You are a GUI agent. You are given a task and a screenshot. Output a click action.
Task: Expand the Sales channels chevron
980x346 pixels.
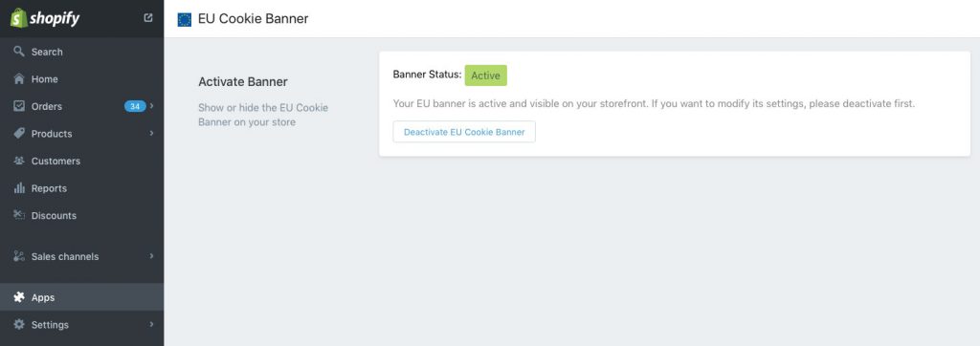[x=152, y=256]
